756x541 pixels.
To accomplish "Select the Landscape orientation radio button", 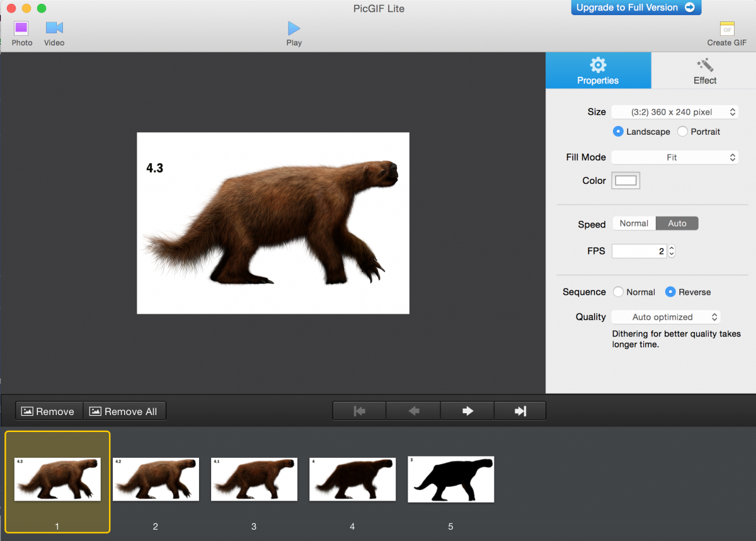I will pos(619,132).
